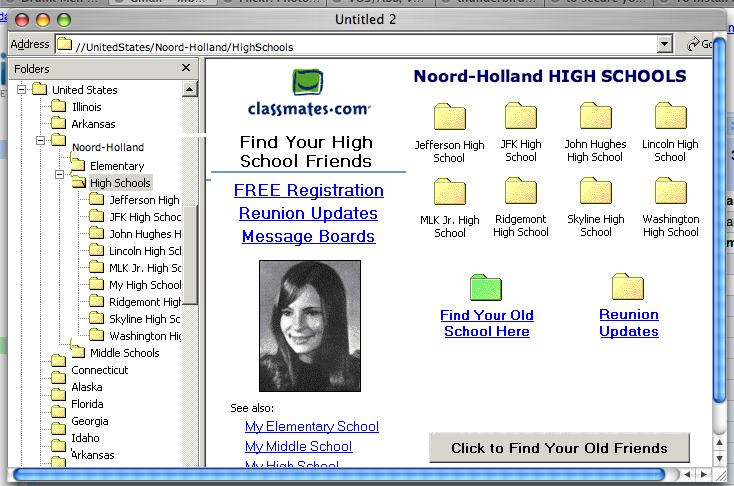734x486 pixels.
Task: Click the open High Schools folder icon
Action: pos(79,182)
